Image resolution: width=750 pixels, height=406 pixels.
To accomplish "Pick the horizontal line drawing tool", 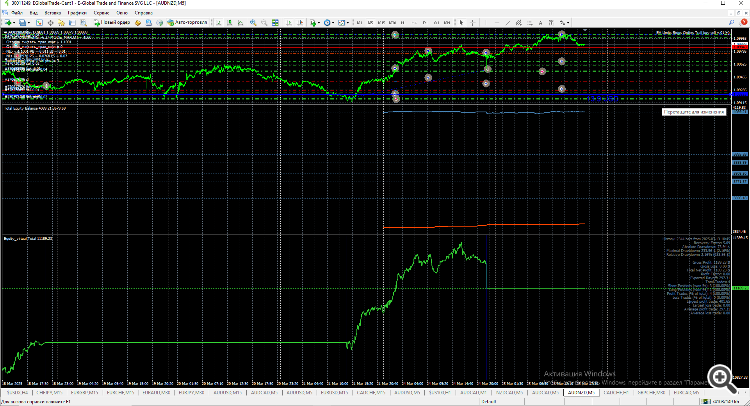I will coord(497,22).
